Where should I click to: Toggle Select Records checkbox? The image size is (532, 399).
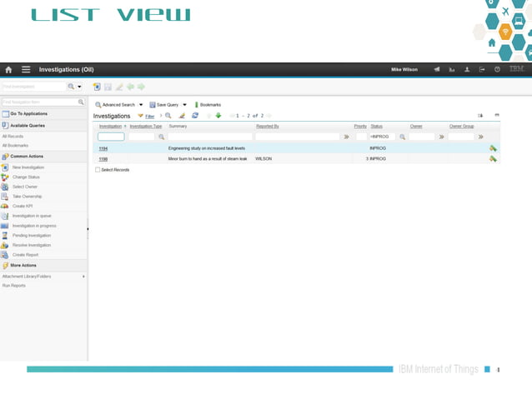[98, 170]
